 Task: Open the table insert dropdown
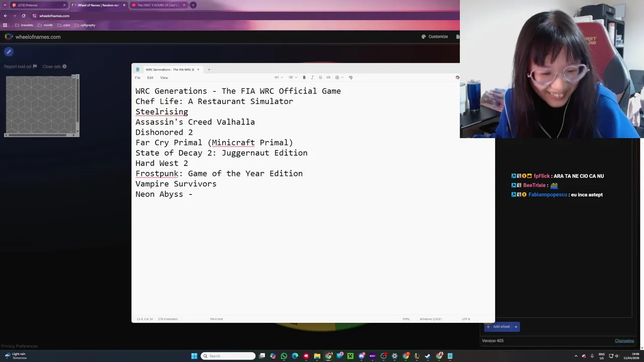point(339,77)
